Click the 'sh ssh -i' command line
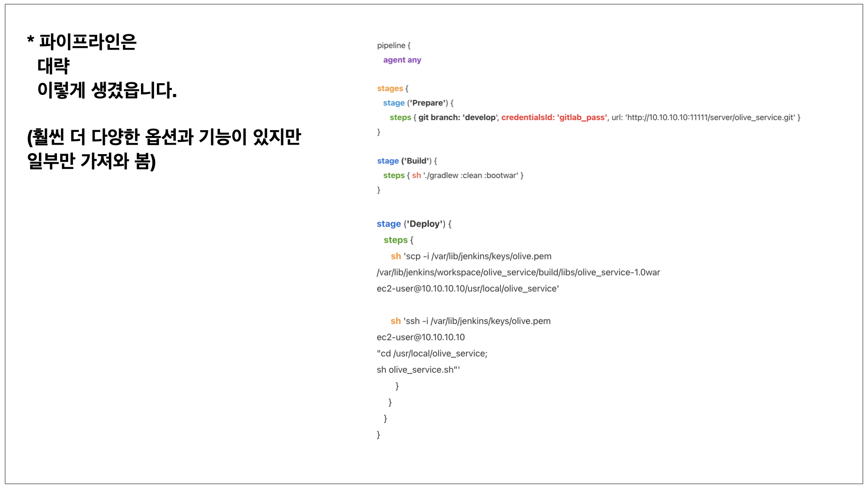The height and width of the screenshot is (488, 868). pos(470,321)
